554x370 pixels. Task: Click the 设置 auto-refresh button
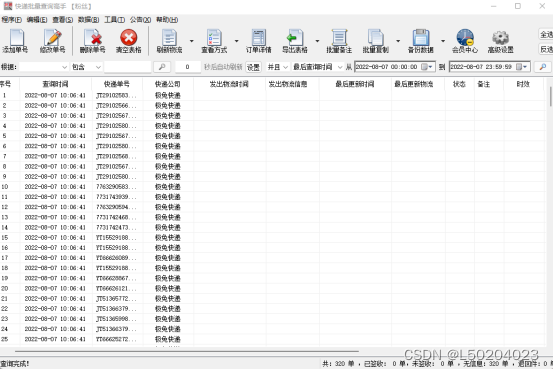[253, 67]
